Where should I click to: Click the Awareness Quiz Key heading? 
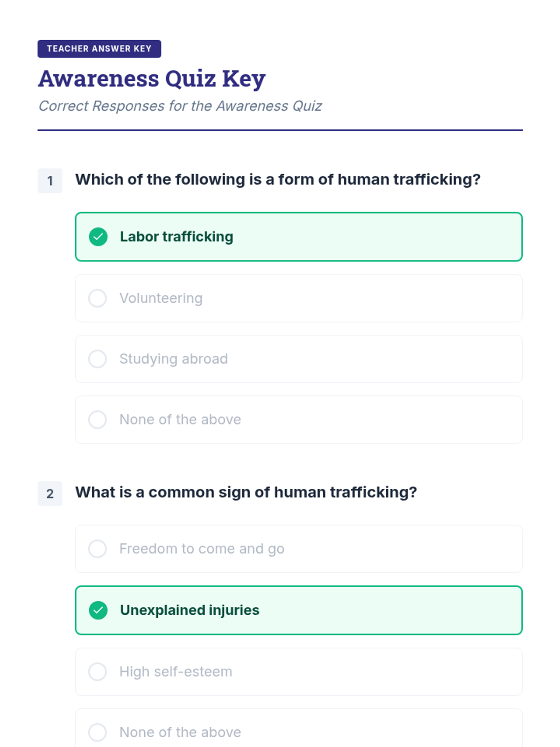tap(152, 78)
